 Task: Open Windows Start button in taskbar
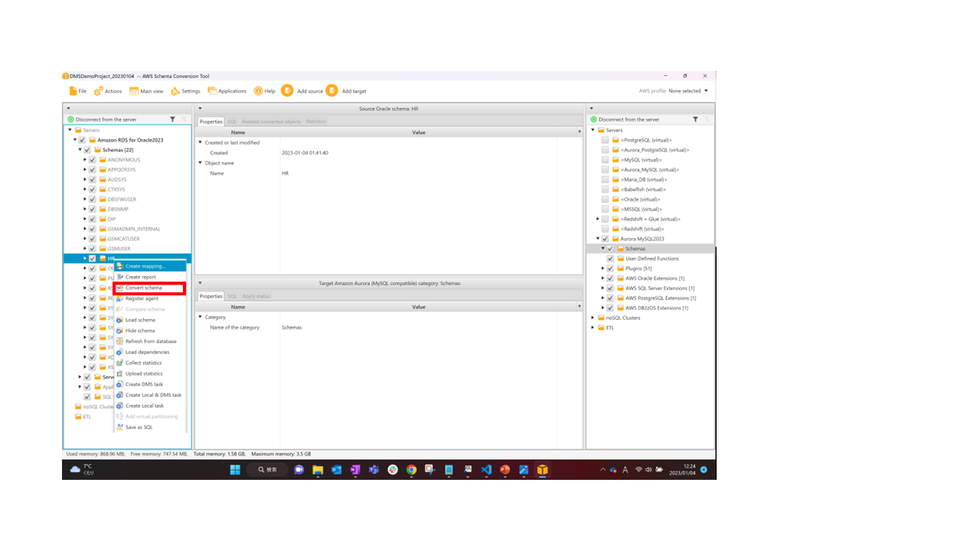point(235,469)
